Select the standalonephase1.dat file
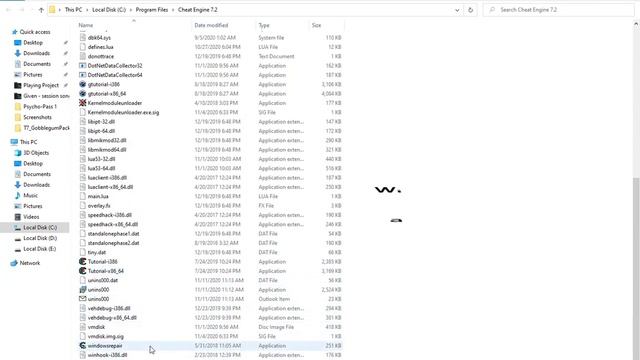The image size is (640, 360). point(113,234)
